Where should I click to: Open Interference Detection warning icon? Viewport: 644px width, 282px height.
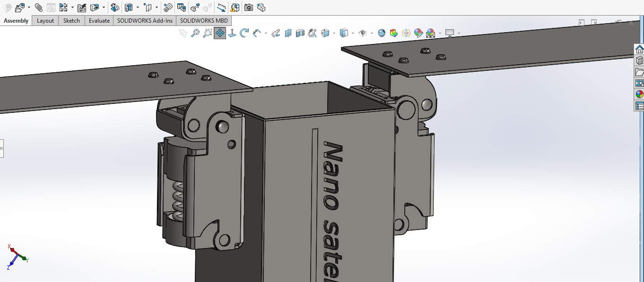(235, 7)
